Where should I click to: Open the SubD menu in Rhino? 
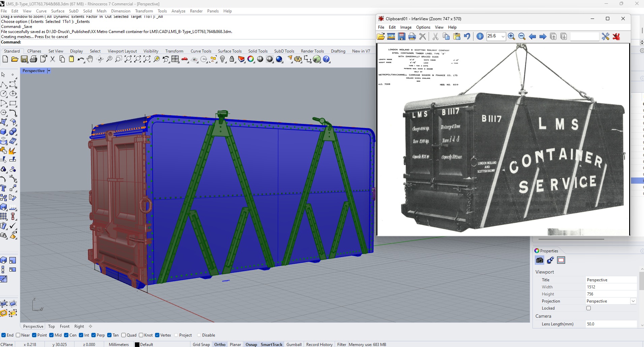[x=74, y=11]
